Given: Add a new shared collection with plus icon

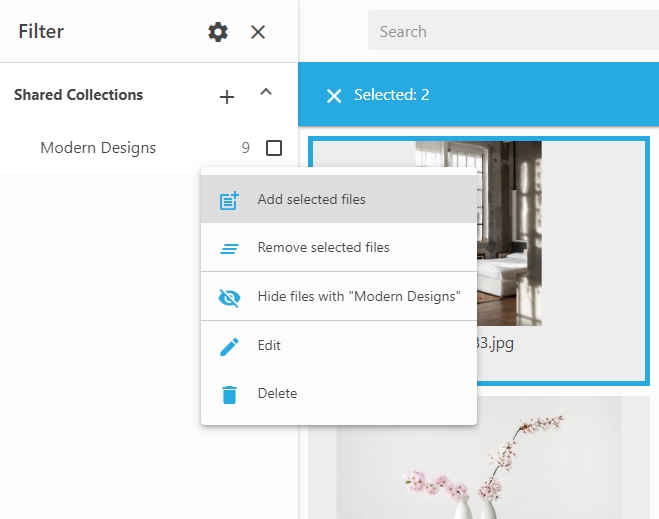Looking at the screenshot, I should (x=227, y=96).
